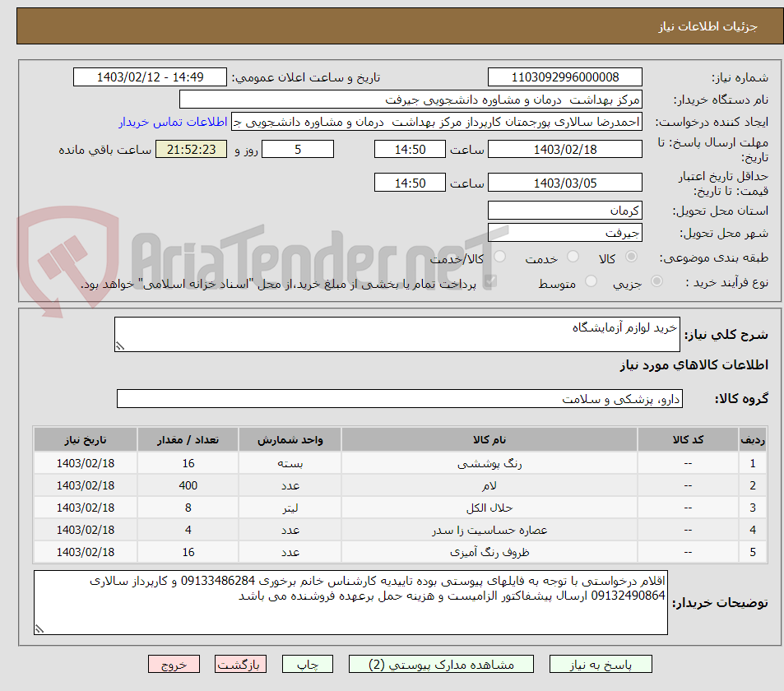Viewport: 784px width, 691px height.
Task: Open اطلاعات تماس خریدار link
Action: [173, 122]
